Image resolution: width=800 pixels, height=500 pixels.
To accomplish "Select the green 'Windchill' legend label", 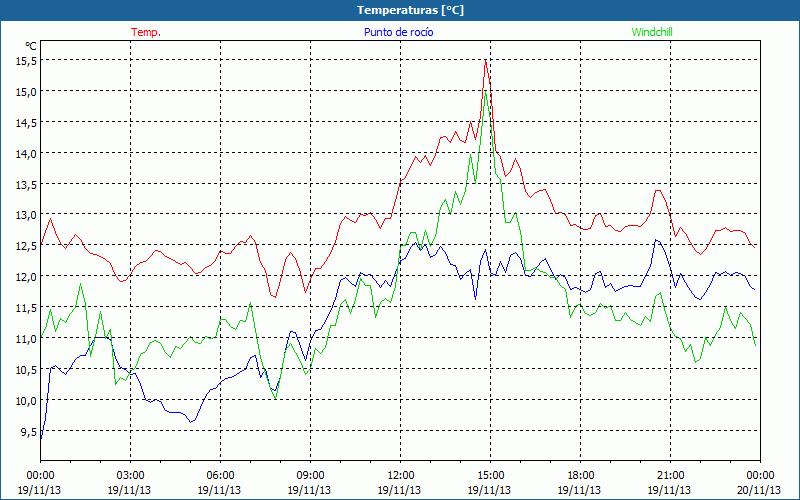I will [652, 32].
